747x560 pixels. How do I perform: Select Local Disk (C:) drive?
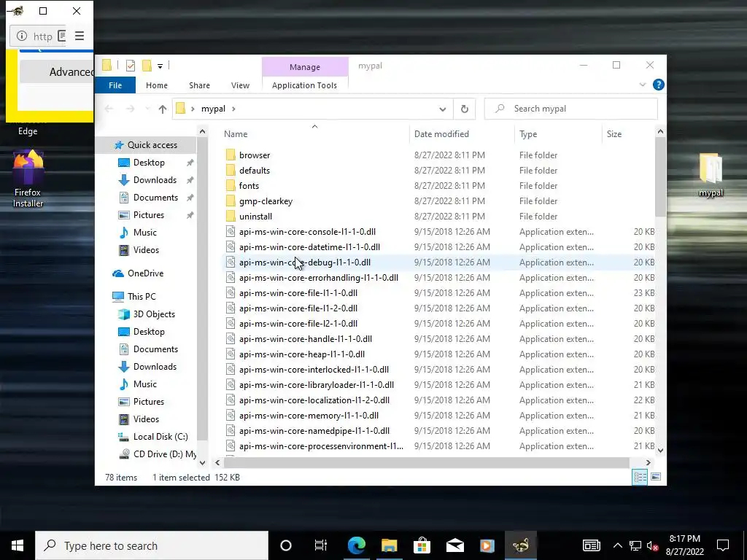[x=160, y=437]
